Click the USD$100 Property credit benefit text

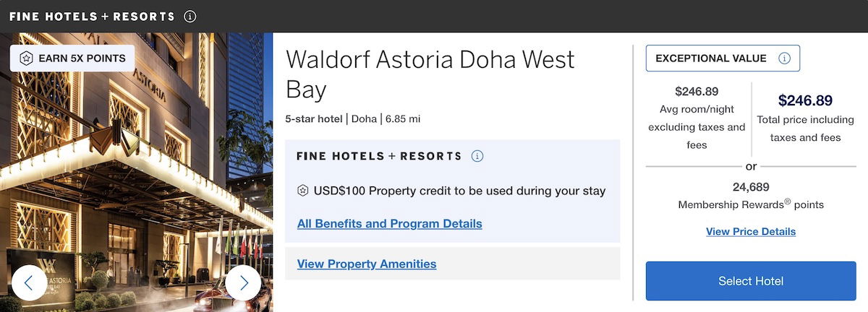pos(459,191)
